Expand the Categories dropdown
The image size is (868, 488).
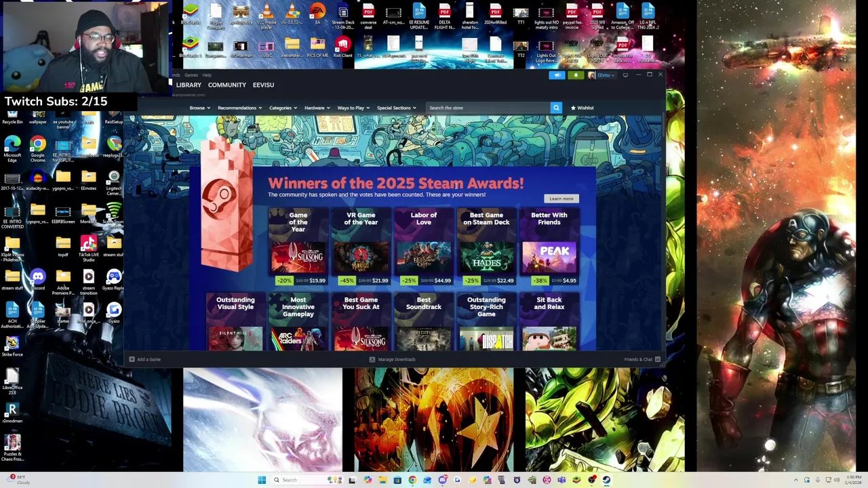[282, 108]
